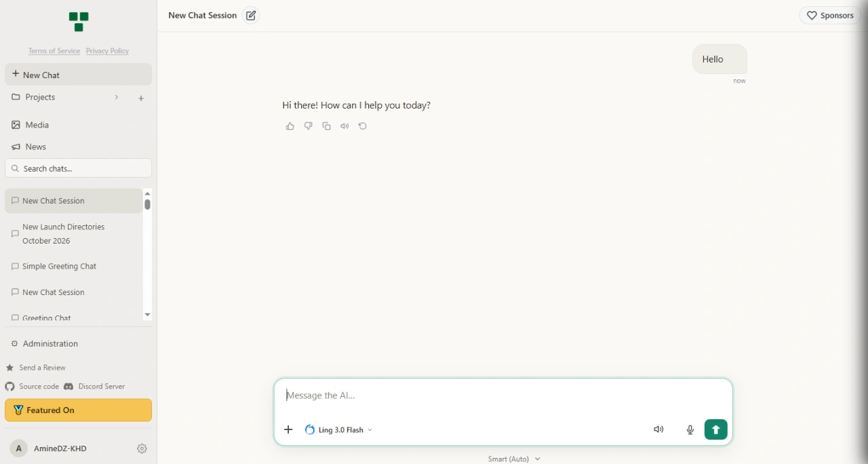Click the icon beside Administration

tap(14, 344)
